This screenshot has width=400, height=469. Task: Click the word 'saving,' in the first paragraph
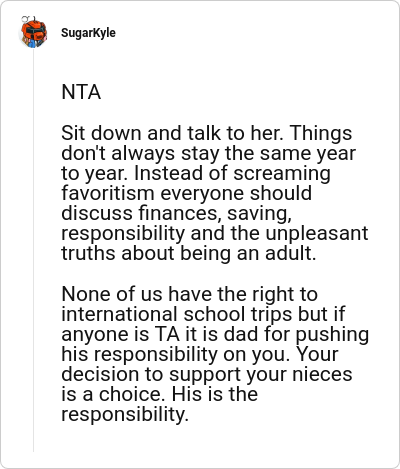tap(260, 214)
